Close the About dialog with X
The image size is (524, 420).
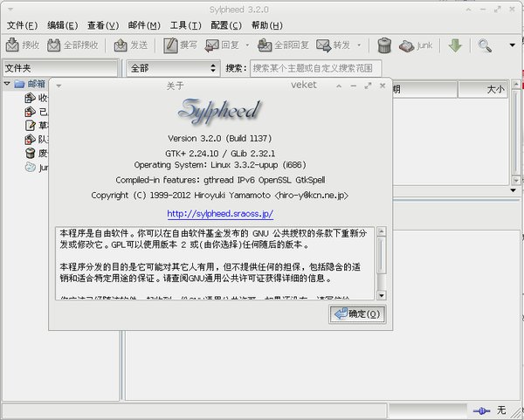pos(383,86)
